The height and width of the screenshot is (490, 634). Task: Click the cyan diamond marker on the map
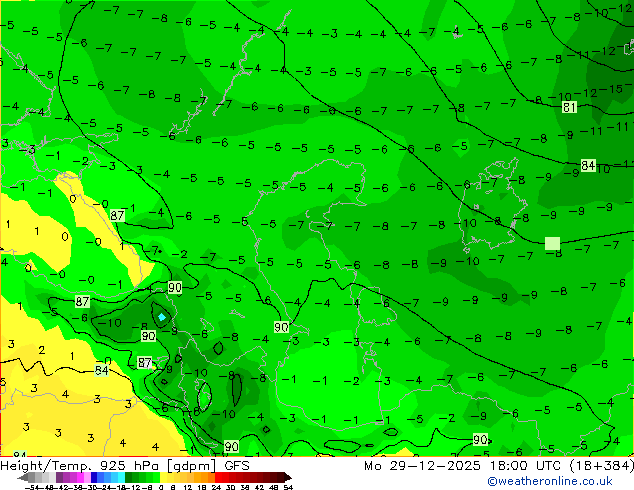[x=162, y=317]
